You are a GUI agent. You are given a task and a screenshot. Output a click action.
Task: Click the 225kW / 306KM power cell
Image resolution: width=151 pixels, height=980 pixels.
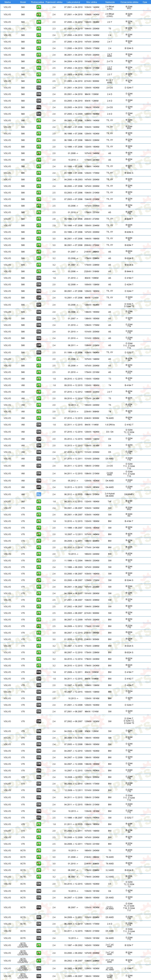click(92, 412)
